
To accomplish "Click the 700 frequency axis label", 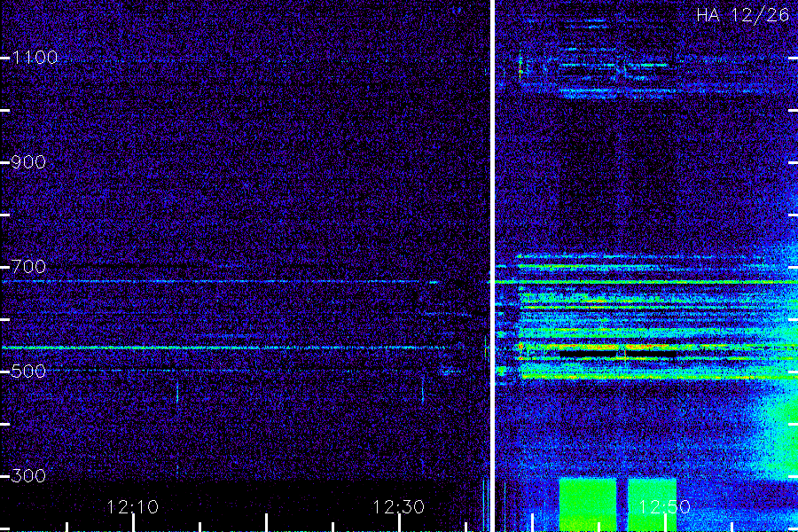I will [28, 267].
